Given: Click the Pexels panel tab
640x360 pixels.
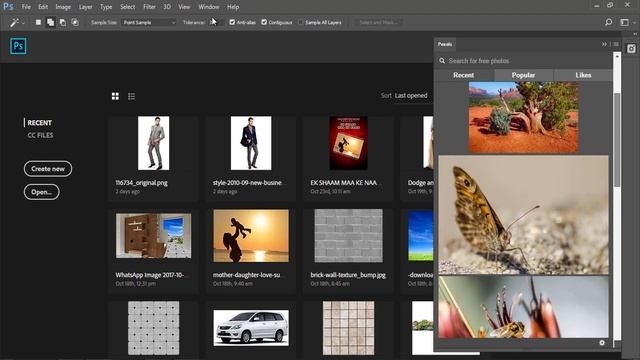Looking at the screenshot, I should tap(445, 44).
